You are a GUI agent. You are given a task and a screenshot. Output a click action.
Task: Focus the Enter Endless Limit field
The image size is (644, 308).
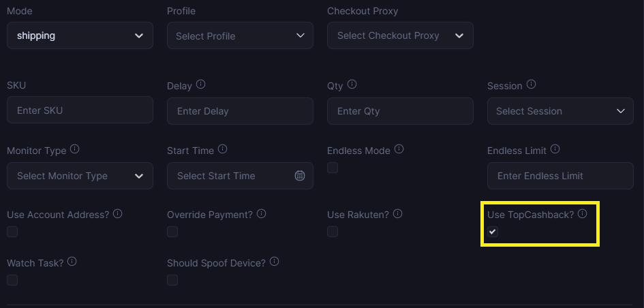560,176
